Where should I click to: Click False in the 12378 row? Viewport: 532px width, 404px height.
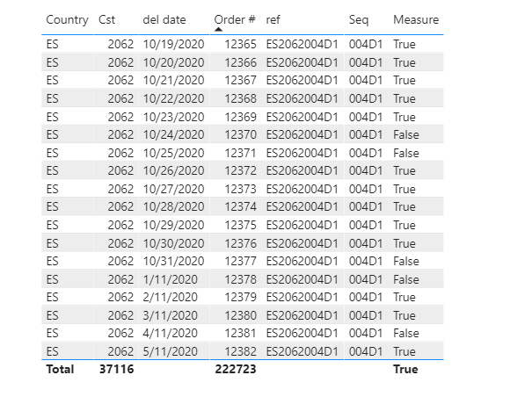406,279
